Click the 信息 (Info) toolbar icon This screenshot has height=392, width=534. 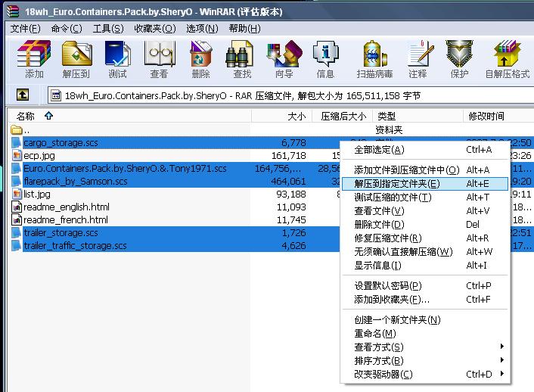pos(325,54)
